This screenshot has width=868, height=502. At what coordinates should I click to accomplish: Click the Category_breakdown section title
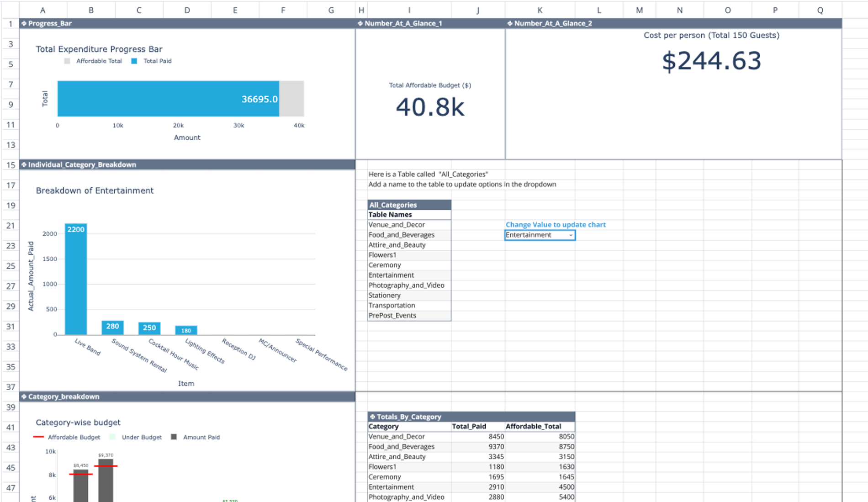[x=64, y=396]
